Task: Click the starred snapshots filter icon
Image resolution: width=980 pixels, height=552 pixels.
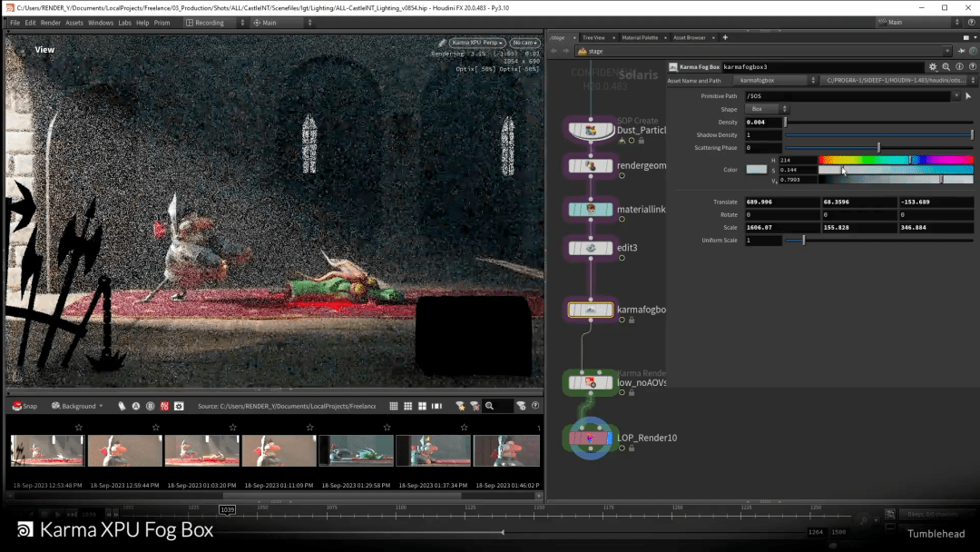Action: coord(461,407)
